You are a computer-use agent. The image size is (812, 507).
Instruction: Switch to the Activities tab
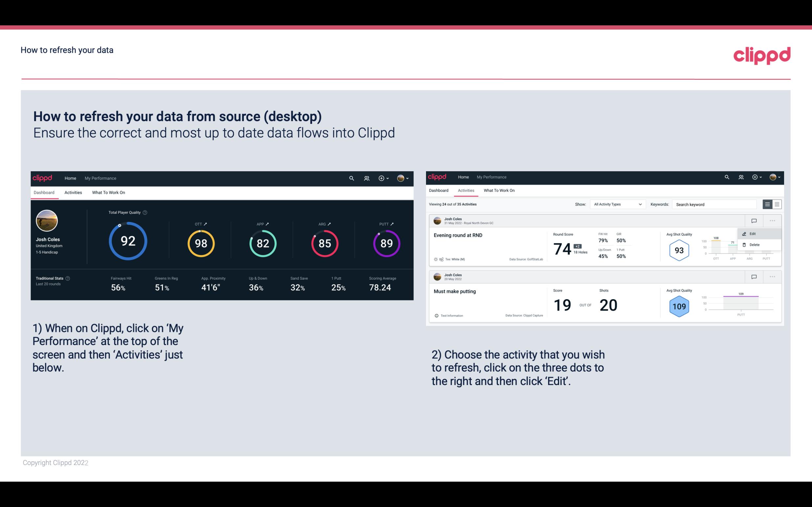tap(73, 192)
